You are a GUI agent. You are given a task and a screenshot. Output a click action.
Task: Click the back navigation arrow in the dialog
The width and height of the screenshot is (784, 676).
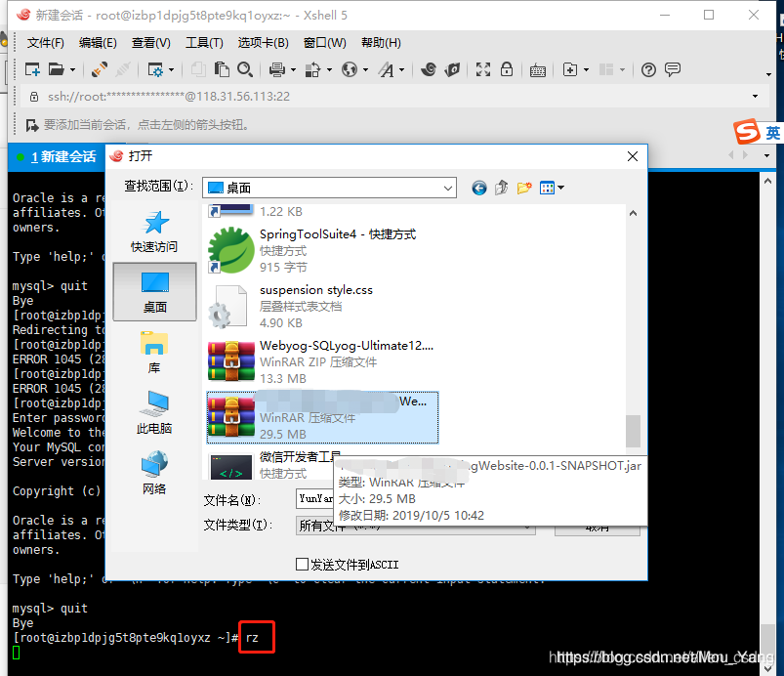point(478,188)
